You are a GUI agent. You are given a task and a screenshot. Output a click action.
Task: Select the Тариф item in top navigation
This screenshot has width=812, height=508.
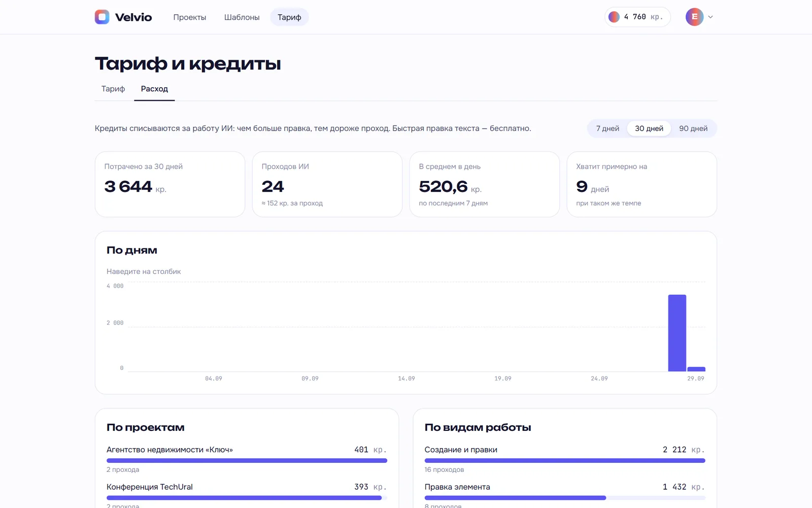(289, 17)
